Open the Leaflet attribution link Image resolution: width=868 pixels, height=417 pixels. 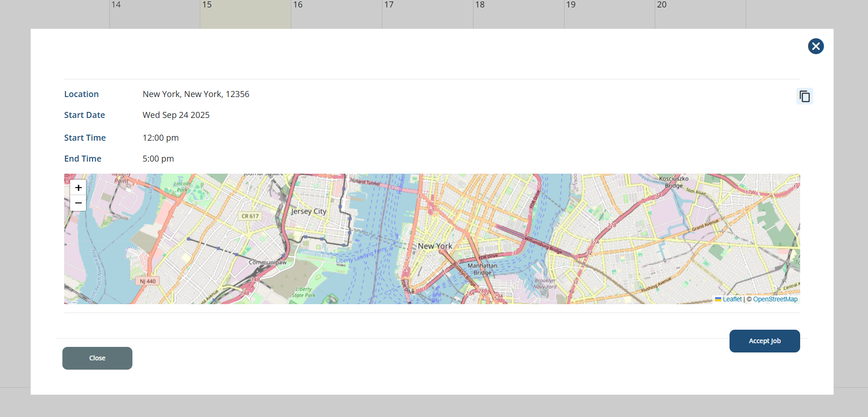point(732,299)
